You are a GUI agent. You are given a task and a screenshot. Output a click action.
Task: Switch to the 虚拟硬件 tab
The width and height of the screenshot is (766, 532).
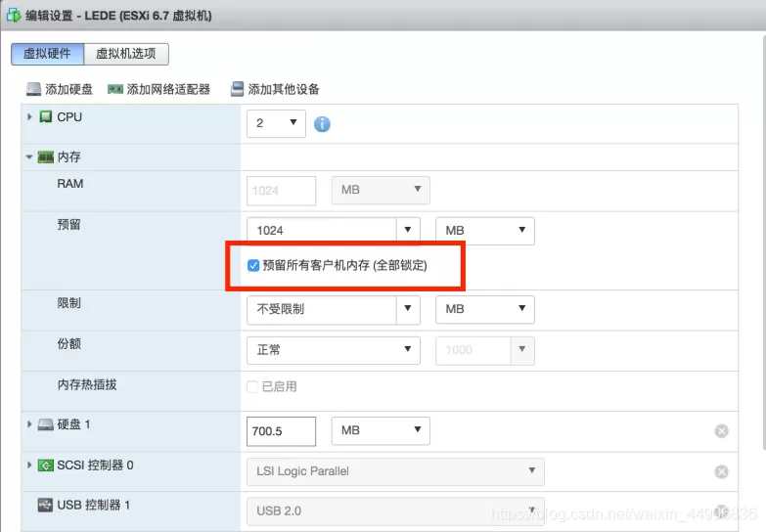(47, 54)
